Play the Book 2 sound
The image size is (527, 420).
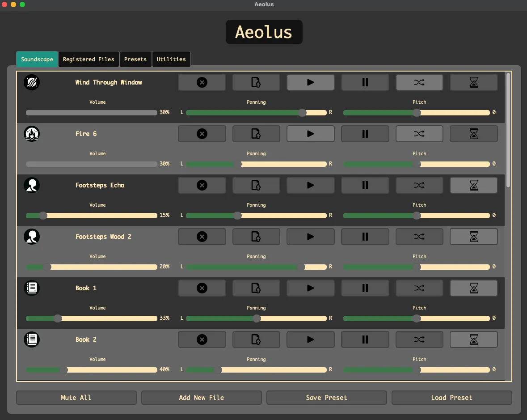310,339
